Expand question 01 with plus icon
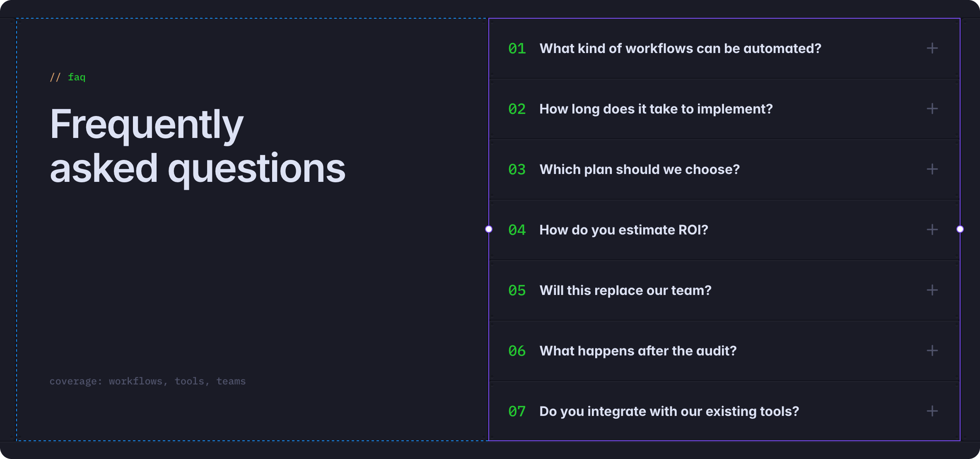 pos(932,48)
